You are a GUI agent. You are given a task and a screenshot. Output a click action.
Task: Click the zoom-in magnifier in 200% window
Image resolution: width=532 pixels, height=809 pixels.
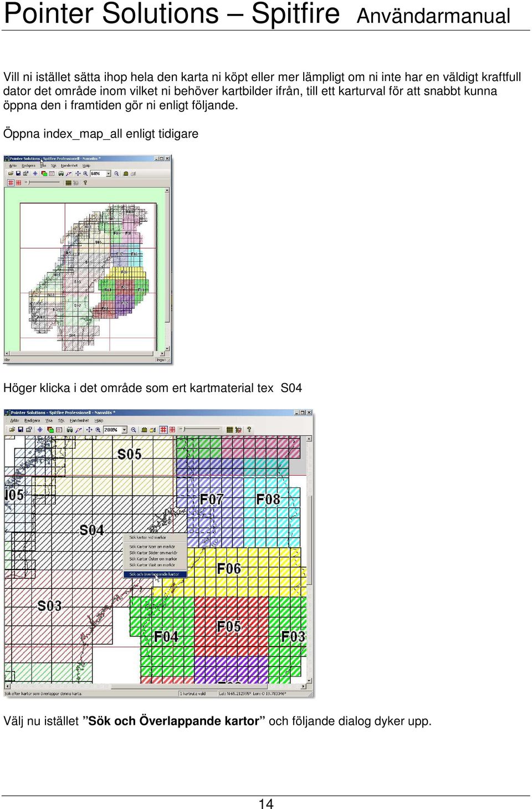pos(98,430)
